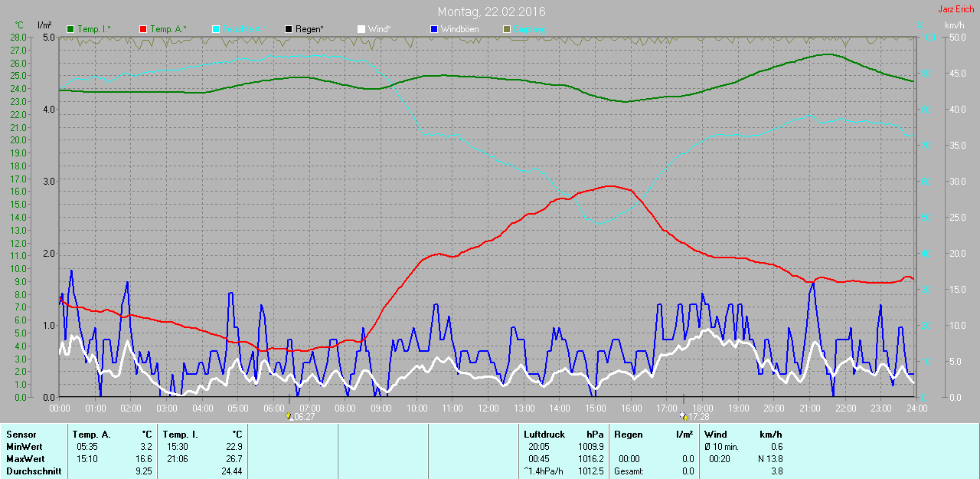This screenshot has height=479, width=980.
Task: Click the '06:27' sunrise time label
Action: point(305,418)
